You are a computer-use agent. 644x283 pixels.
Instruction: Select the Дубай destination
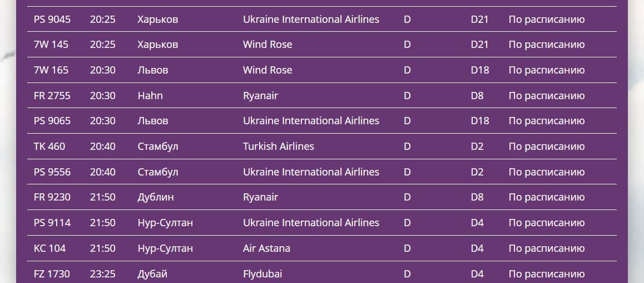point(152,274)
